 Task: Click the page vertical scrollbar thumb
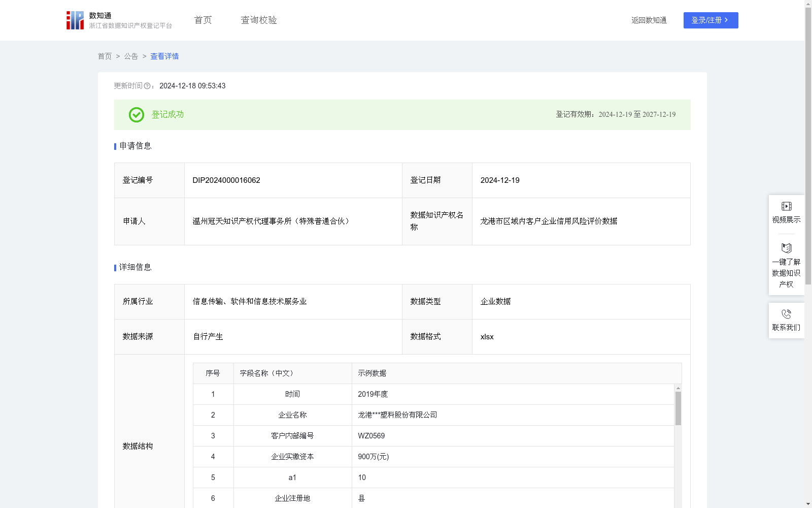coord(808,146)
